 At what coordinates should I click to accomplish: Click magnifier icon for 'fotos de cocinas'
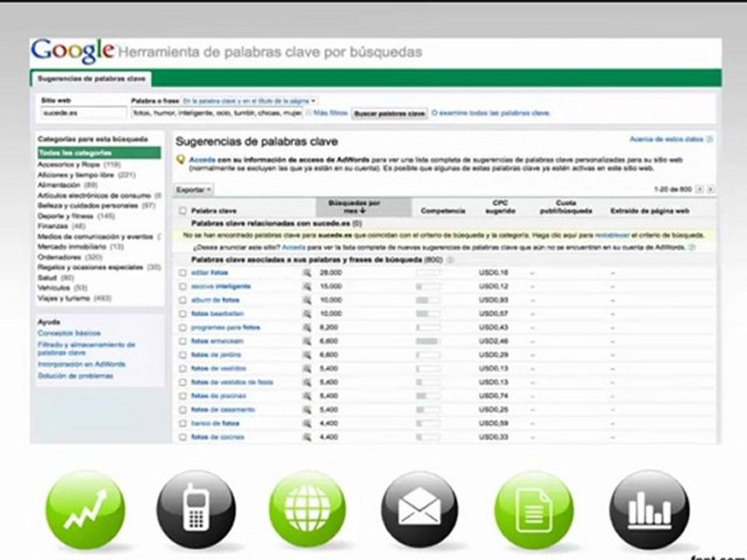[307, 437]
